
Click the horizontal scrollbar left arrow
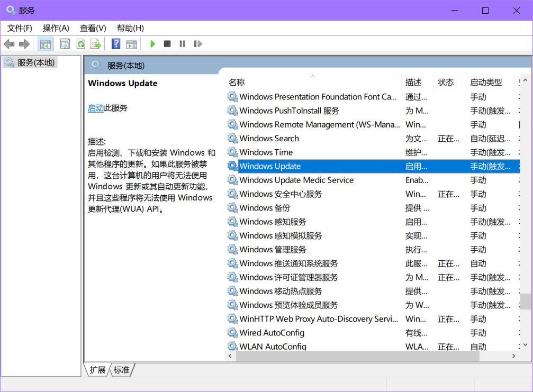(230, 356)
